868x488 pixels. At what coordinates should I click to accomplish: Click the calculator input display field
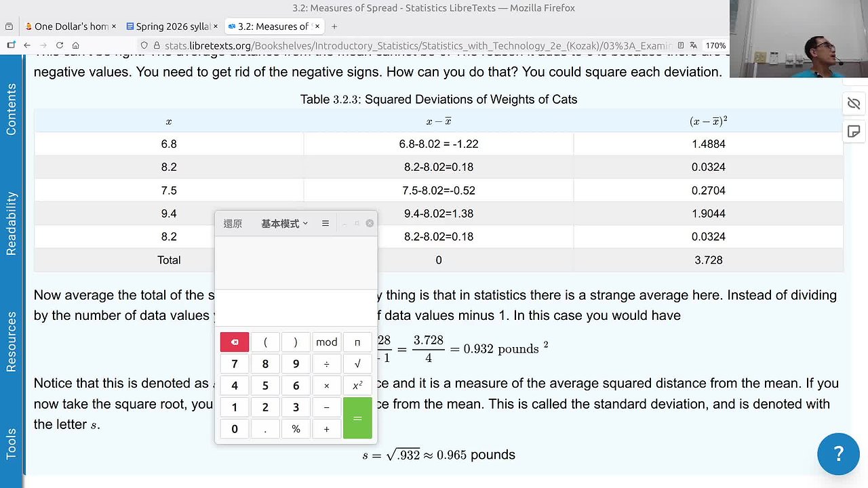[x=296, y=308]
